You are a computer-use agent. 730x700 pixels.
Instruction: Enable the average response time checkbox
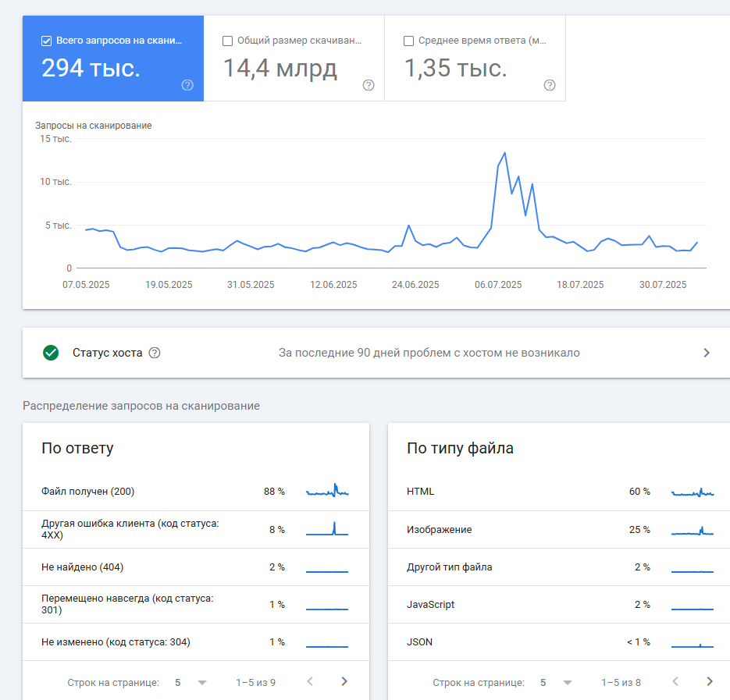tap(409, 41)
